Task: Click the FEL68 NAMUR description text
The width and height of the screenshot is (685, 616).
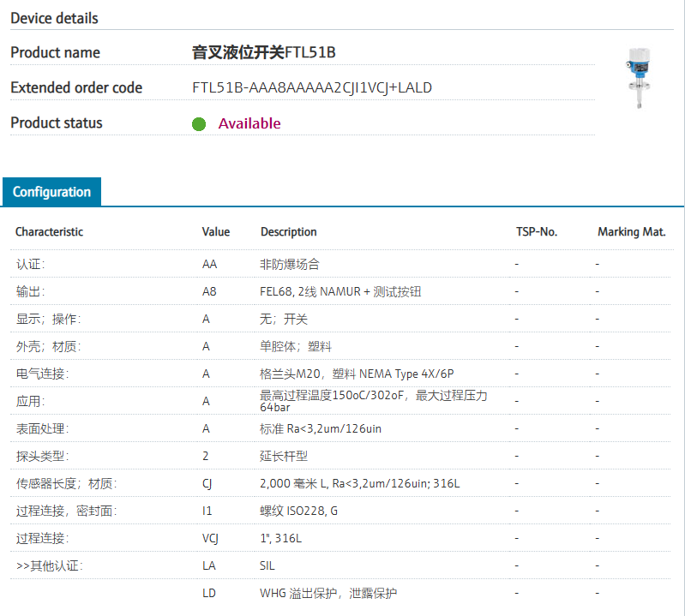Action: click(x=340, y=291)
